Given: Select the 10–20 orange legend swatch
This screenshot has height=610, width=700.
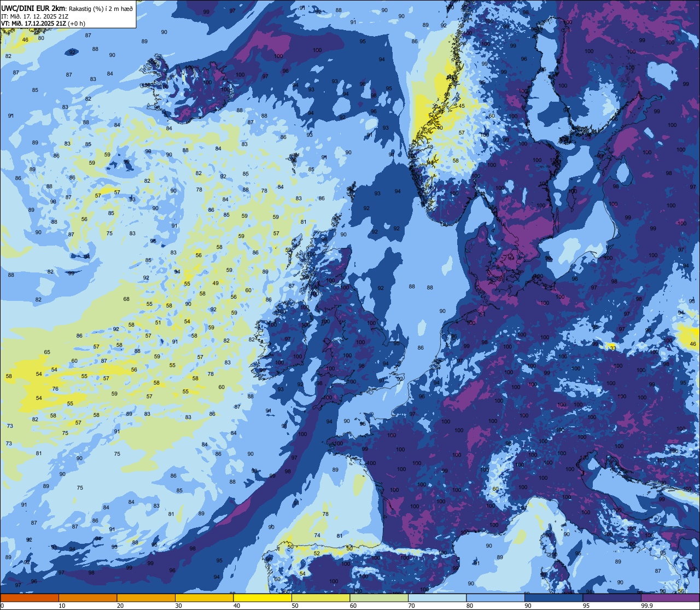Looking at the screenshot, I should 87,597.
